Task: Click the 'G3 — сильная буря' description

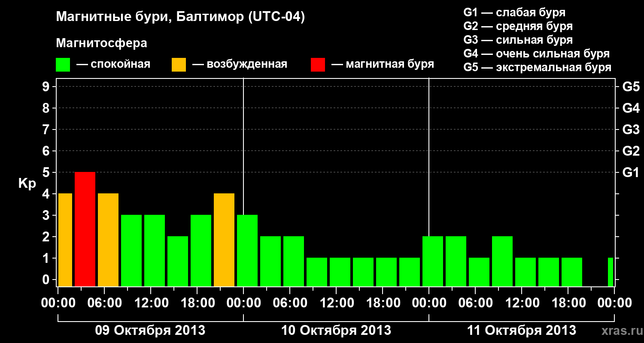Action: 518,40
